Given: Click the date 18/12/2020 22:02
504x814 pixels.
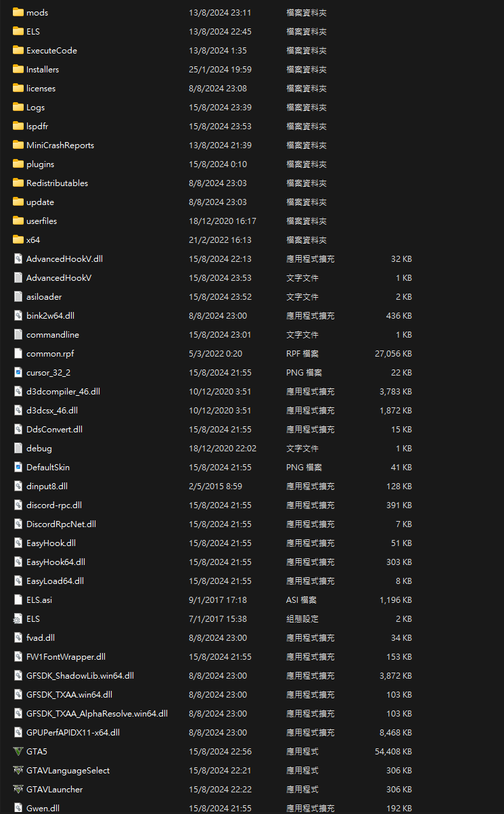Looking at the screenshot, I should [x=223, y=448].
